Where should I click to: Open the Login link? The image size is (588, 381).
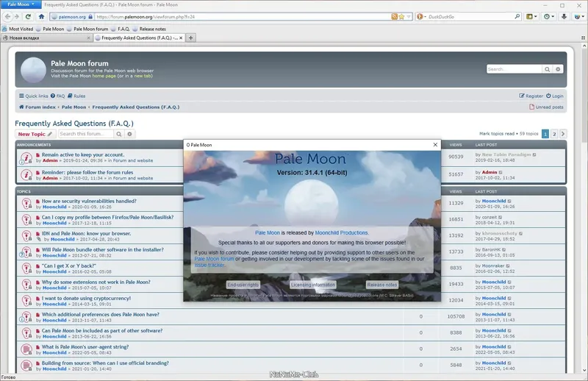tap(555, 96)
